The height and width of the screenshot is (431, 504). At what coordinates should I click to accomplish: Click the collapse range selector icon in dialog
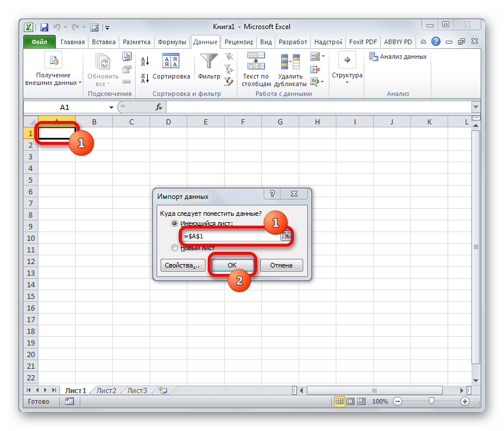click(x=286, y=236)
